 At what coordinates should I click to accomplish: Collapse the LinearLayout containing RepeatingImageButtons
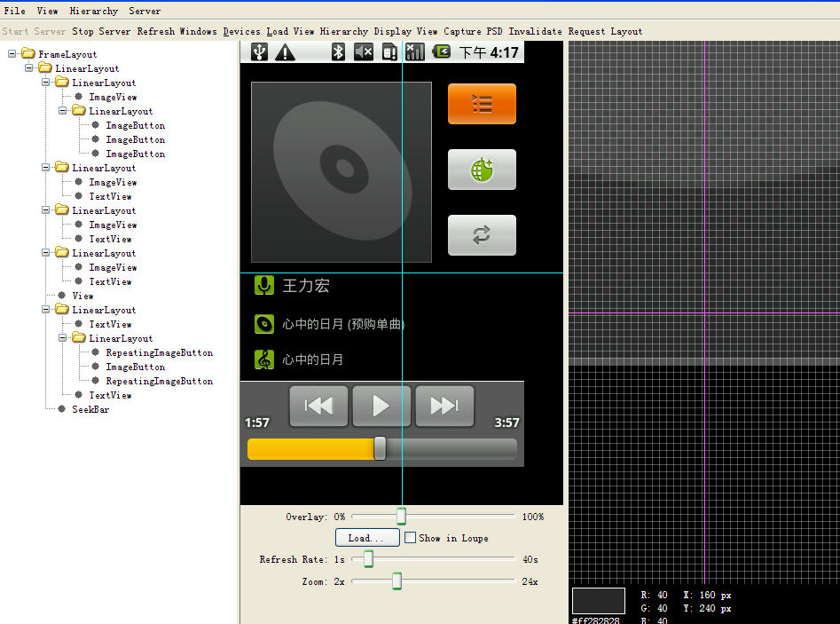tap(63, 337)
